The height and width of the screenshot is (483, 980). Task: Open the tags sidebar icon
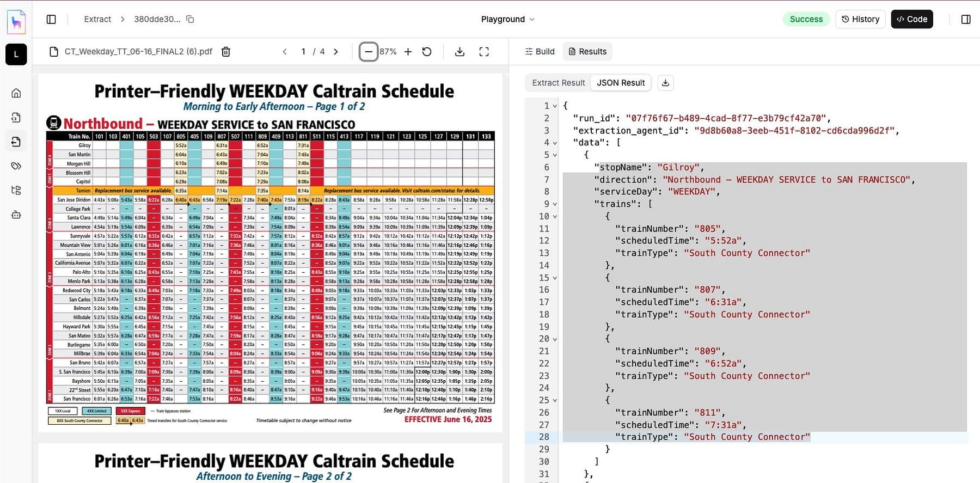[x=16, y=166]
